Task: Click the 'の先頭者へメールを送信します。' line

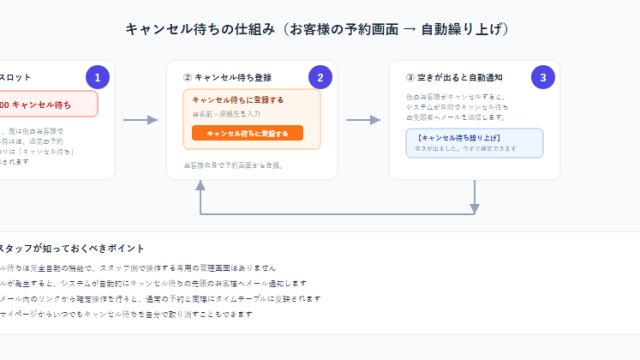Action: point(456,118)
